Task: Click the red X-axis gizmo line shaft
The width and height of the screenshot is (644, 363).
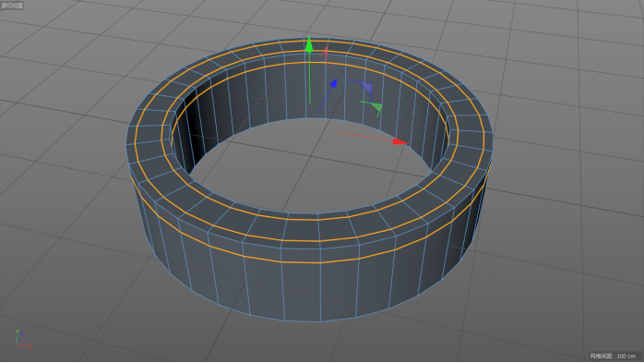Action: (x=364, y=136)
